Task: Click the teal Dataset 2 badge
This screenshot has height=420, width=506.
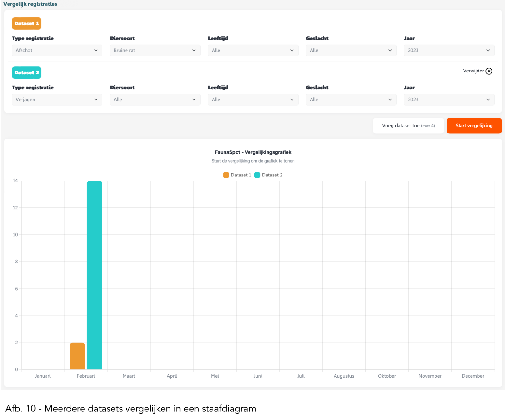Action: (27, 73)
